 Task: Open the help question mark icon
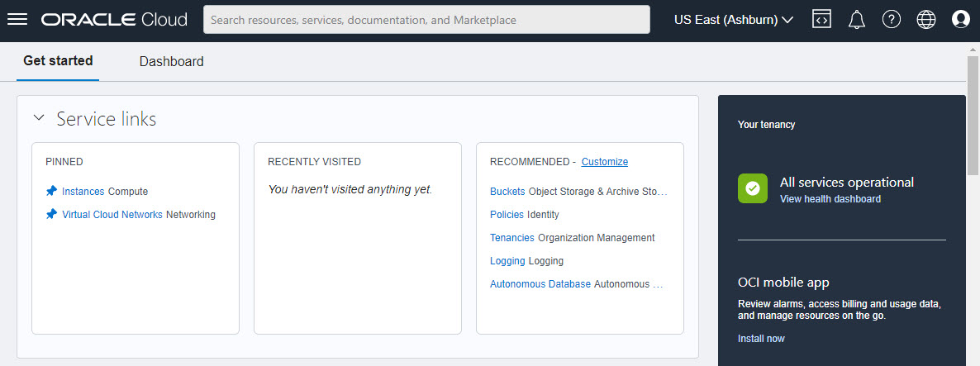(892, 20)
